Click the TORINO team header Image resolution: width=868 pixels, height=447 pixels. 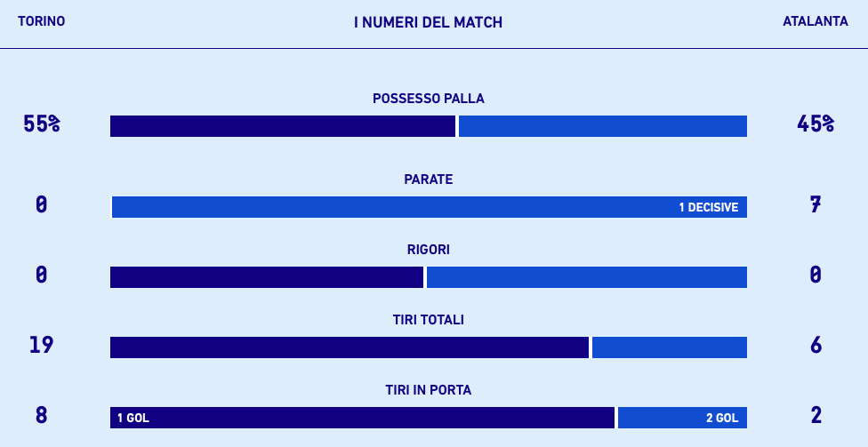41,21
